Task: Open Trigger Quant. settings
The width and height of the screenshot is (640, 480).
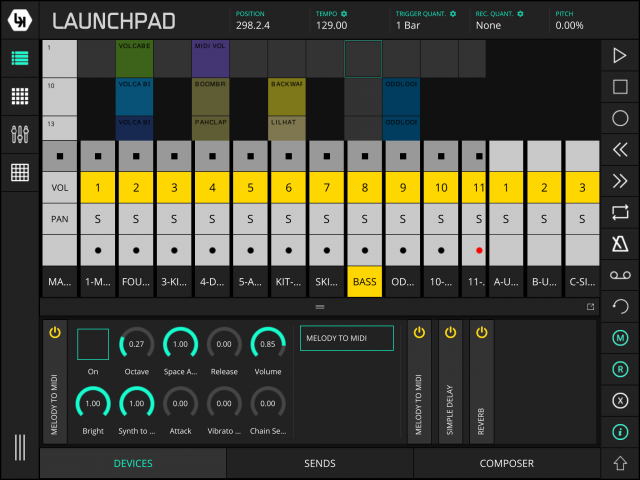Action: click(x=452, y=14)
